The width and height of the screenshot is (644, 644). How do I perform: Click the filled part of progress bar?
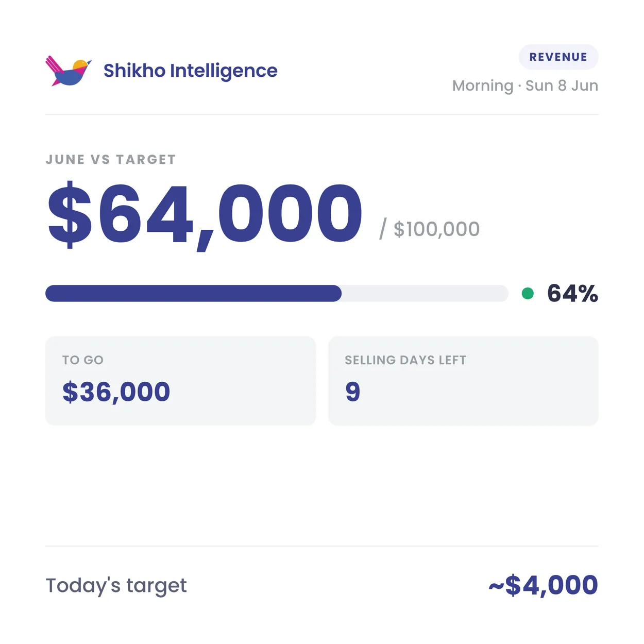(x=193, y=293)
